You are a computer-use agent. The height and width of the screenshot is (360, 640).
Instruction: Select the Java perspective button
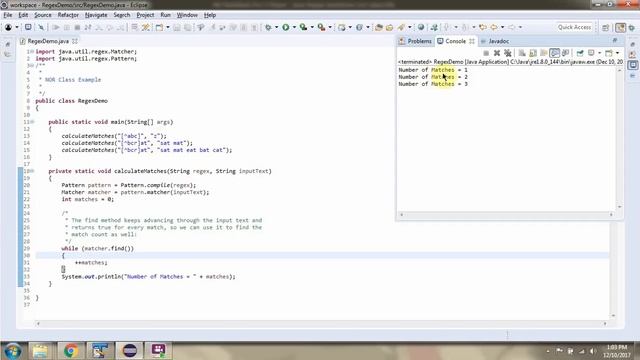(620, 27)
